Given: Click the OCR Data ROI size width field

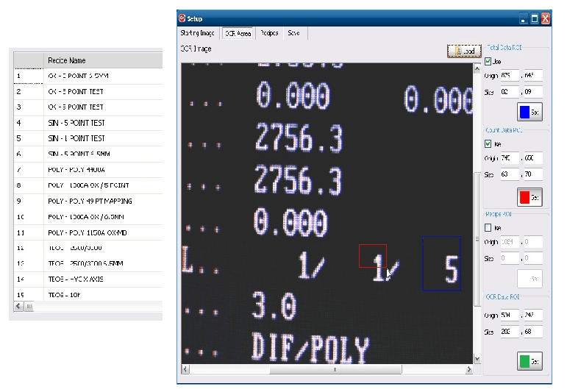Looking at the screenshot, I should pos(509,332).
